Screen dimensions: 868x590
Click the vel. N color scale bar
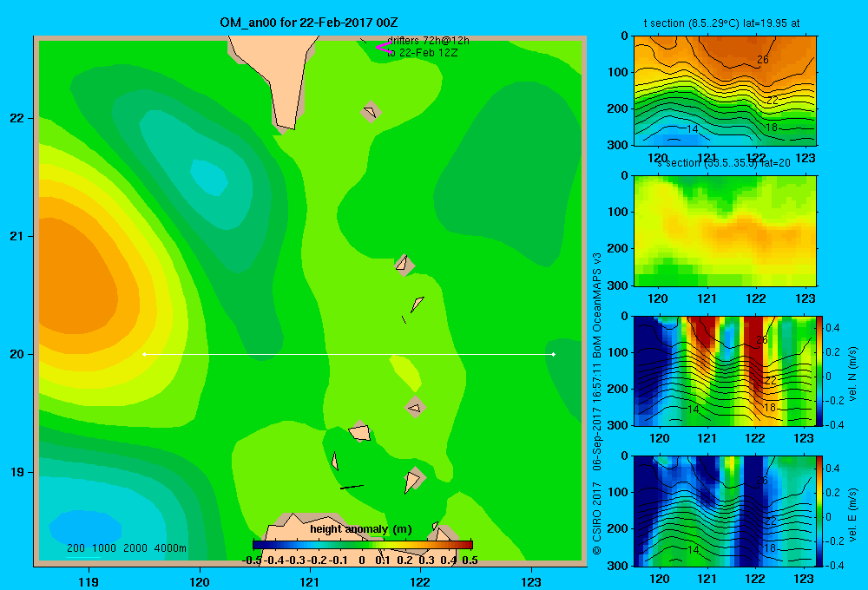tap(820, 370)
